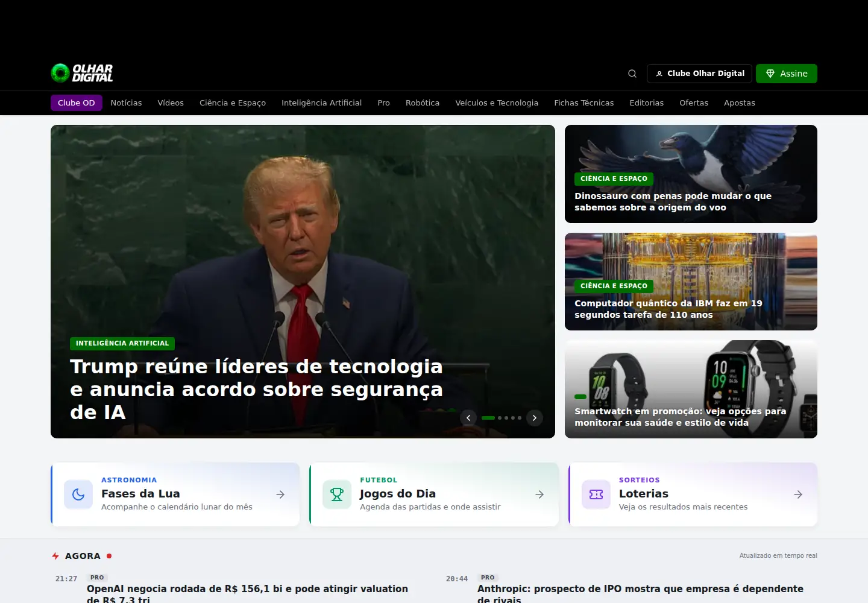Click Ciência e Espaço tag on IBM story
The width and height of the screenshot is (868, 603).
[614, 286]
